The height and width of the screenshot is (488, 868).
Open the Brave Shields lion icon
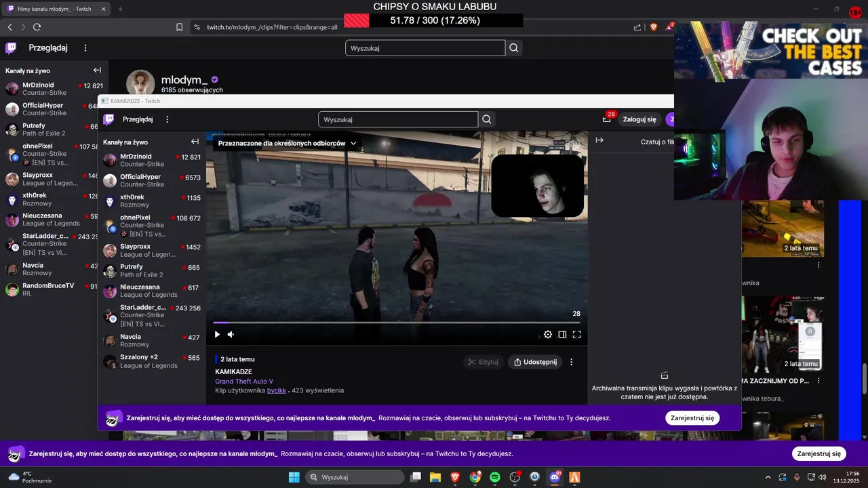(654, 27)
